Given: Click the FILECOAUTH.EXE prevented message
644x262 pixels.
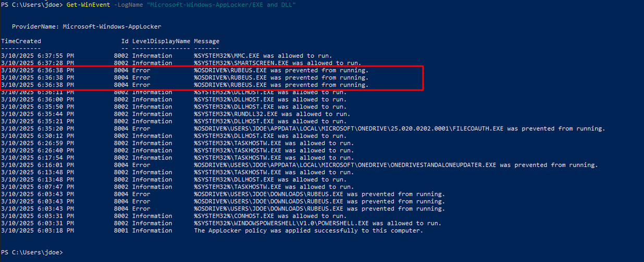Looking at the screenshot, I should tap(399, 129).
